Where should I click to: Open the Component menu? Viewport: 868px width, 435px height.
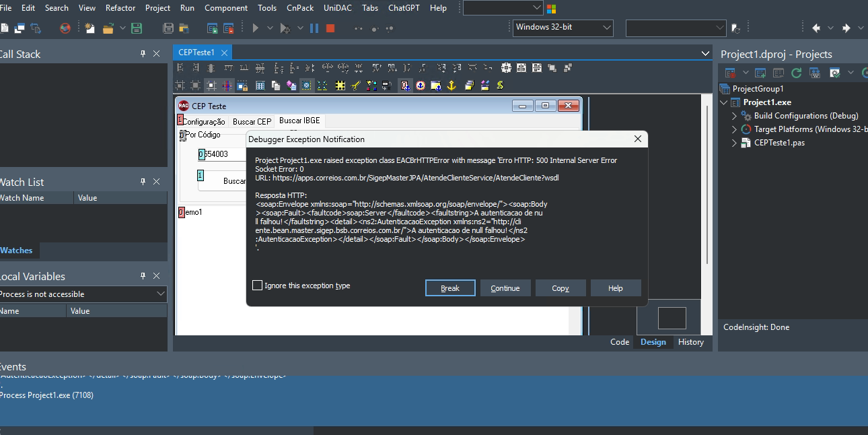pyautogui.click(x=226, y=8)
